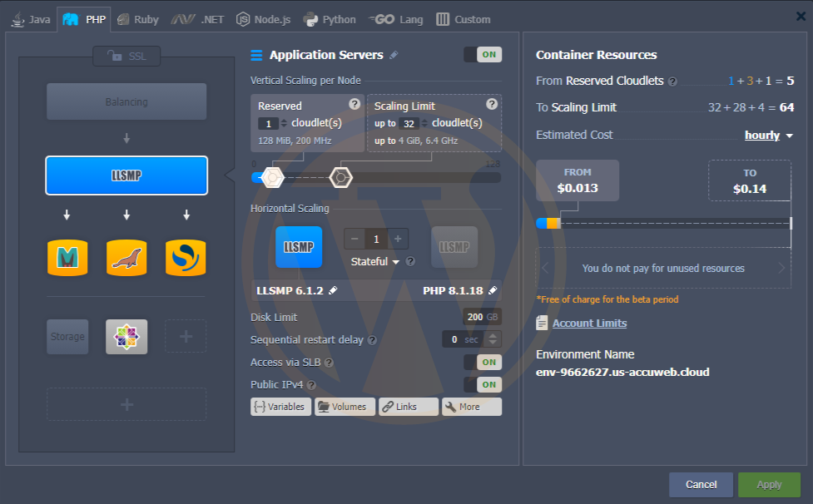Disable Access via SLB switch
Screen dimensions: 813x504
(483, 362)
